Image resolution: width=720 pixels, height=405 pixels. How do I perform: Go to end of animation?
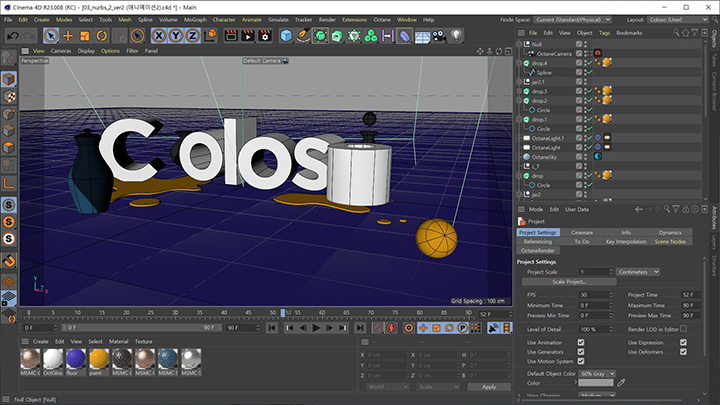pyautogui.click(x=360, y=328)
